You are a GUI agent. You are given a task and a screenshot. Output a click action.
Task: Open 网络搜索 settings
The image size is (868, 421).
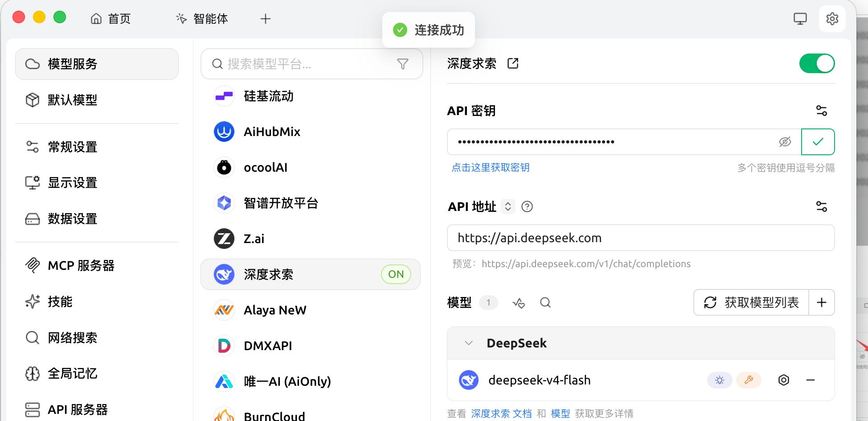[97, 338]
